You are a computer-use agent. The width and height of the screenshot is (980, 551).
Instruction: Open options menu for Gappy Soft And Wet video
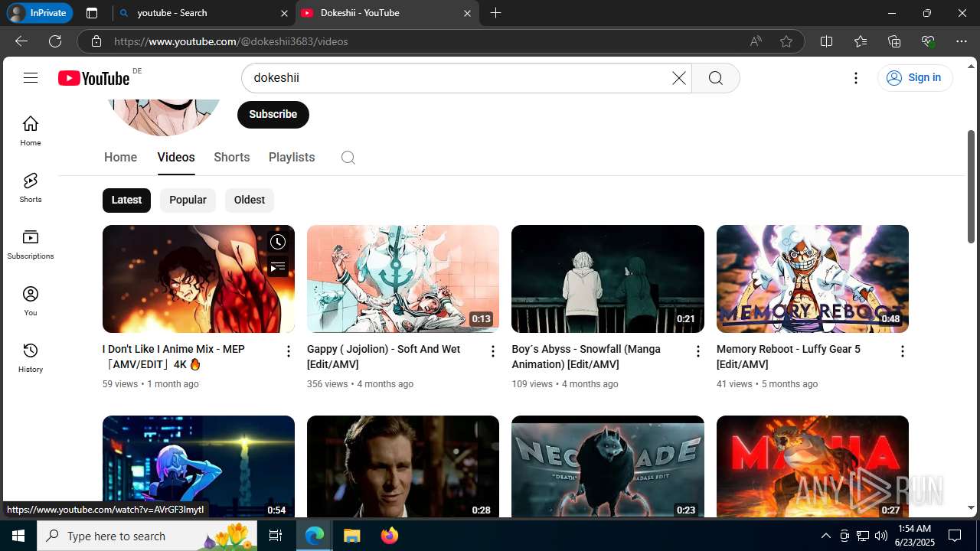tap(493, 351)
